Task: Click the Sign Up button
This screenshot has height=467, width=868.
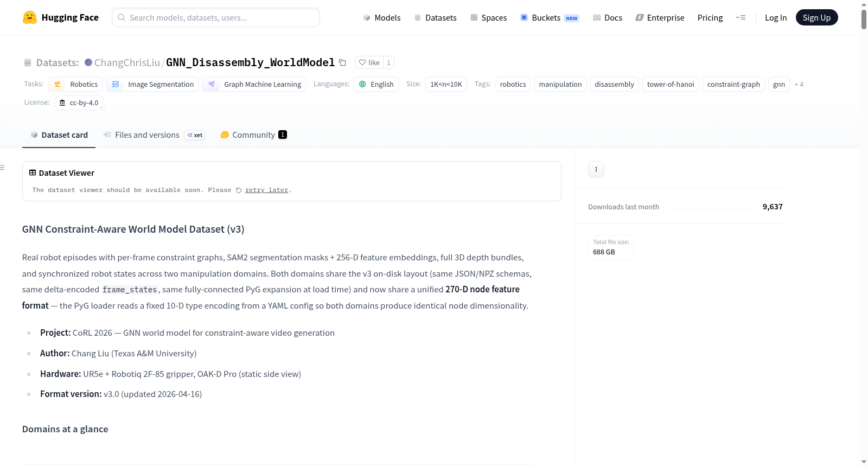Action: point(816,17)
